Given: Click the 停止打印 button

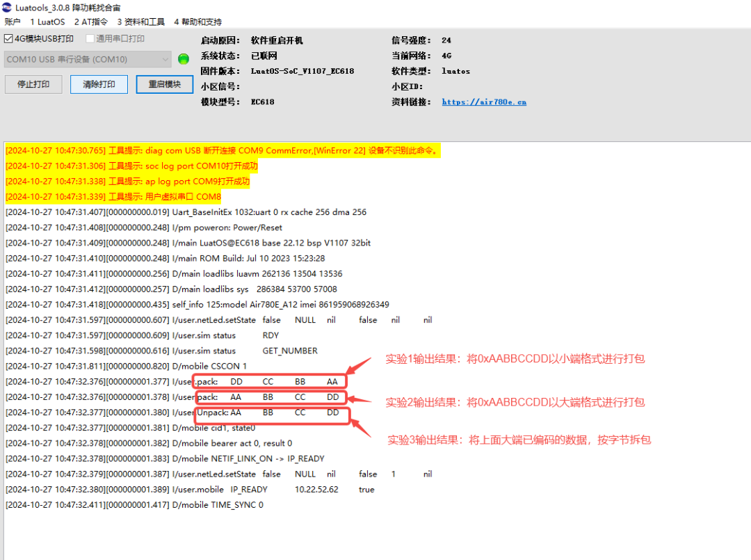Looking at the screenshot, I should (33, 84).
